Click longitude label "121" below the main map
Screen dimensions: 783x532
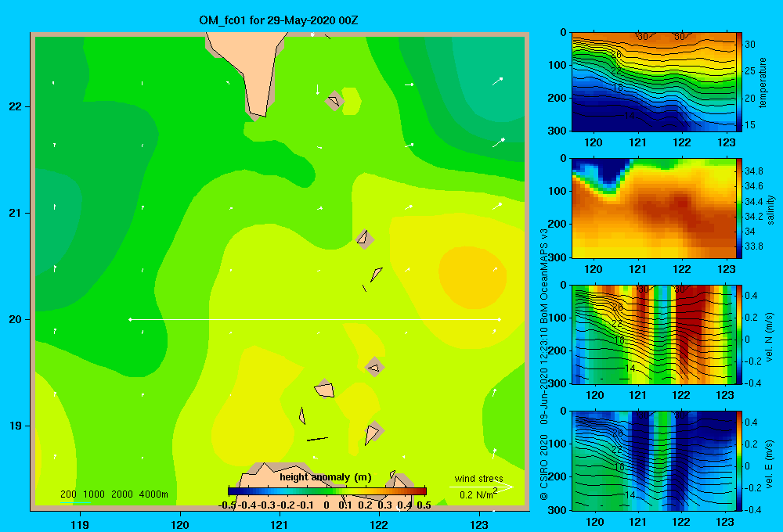tap(280, 524)
